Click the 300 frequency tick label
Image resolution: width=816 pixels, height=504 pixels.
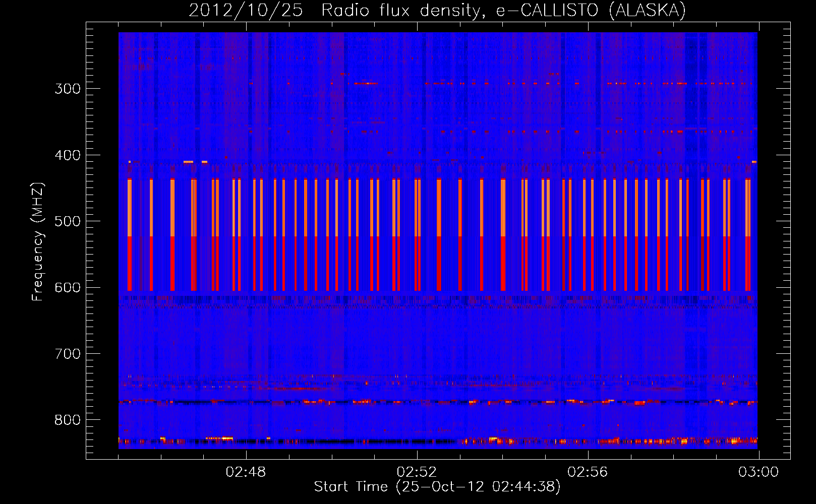[68, 89]
